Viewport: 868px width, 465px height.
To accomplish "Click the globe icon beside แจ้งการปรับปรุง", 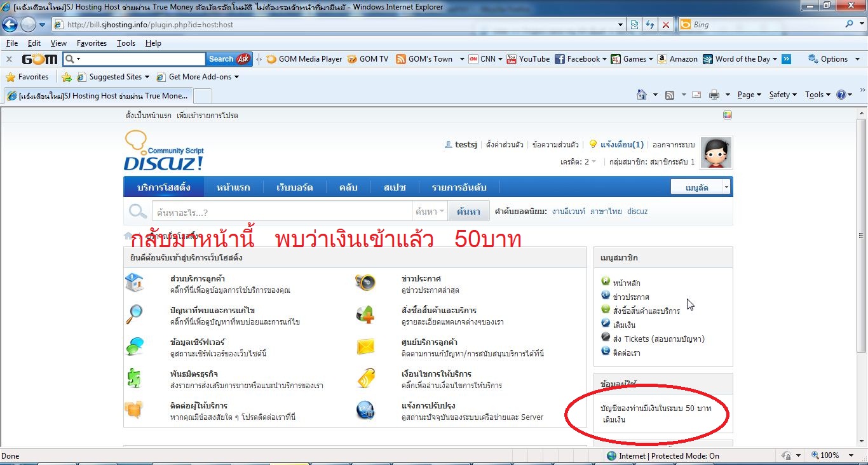I will click(x=365, y=410).
